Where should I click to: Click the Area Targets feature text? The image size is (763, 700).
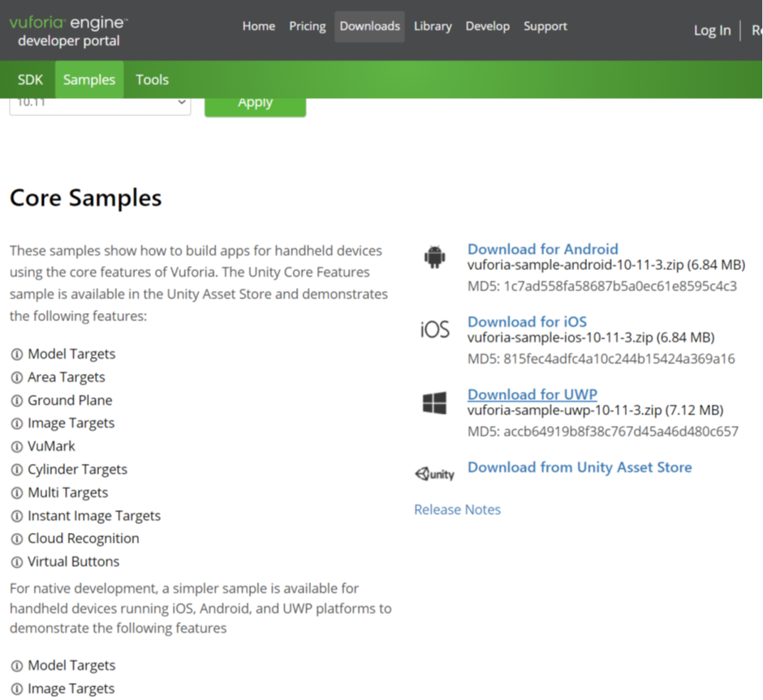67,377
